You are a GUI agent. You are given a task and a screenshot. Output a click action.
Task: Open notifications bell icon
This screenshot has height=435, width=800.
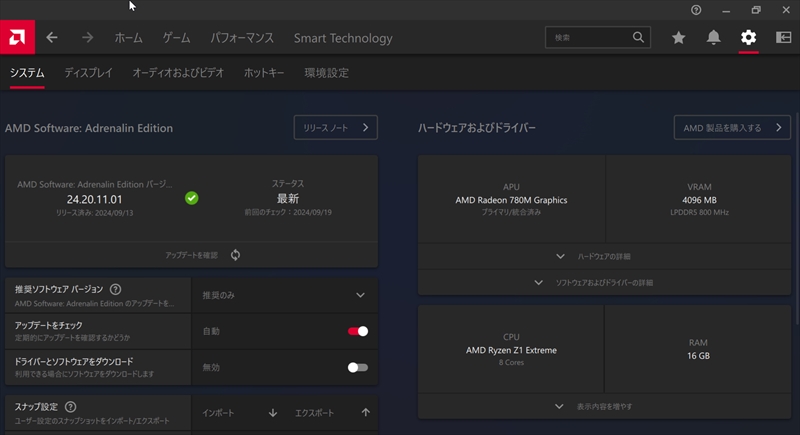[x=713, y=37]
